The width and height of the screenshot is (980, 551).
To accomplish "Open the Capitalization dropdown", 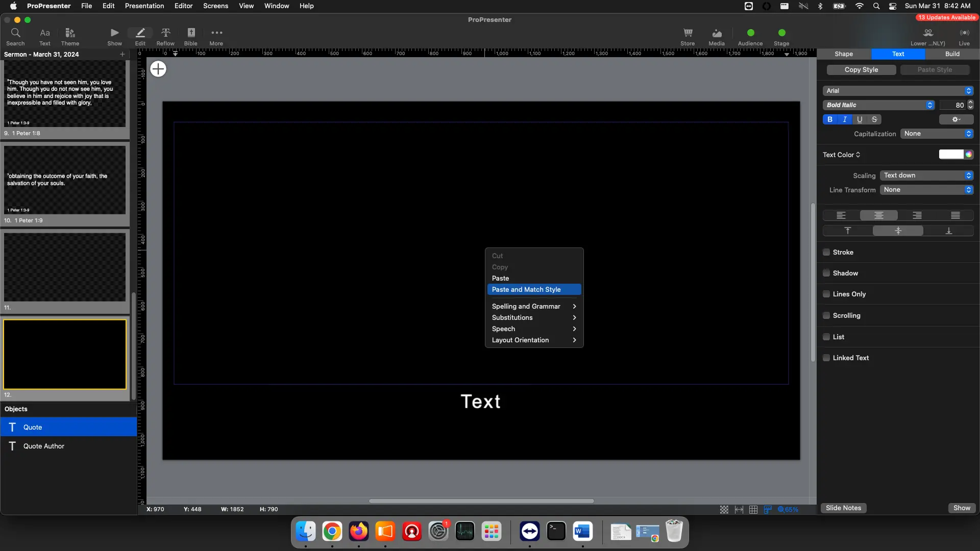I will (937, 134).
